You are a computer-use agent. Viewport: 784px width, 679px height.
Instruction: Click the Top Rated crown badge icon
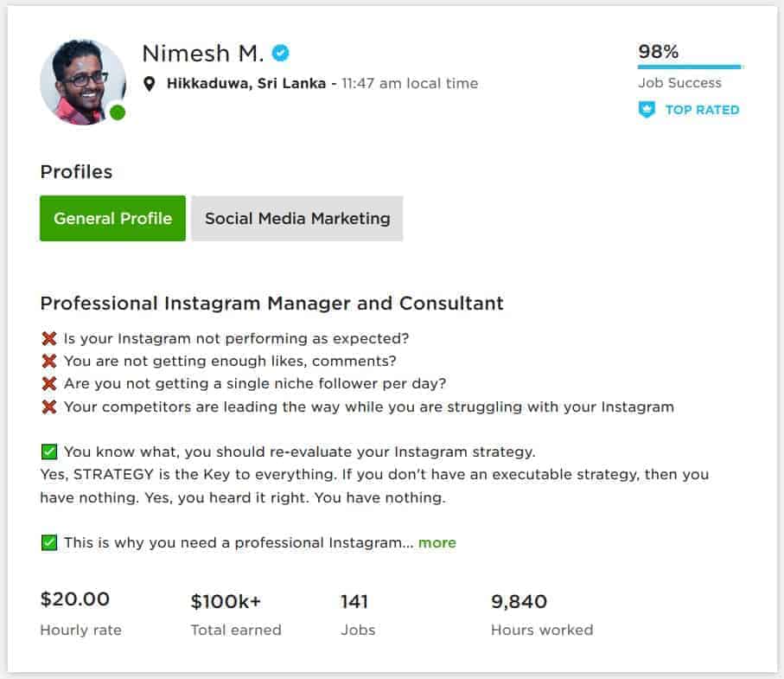(x=647, y=110)
